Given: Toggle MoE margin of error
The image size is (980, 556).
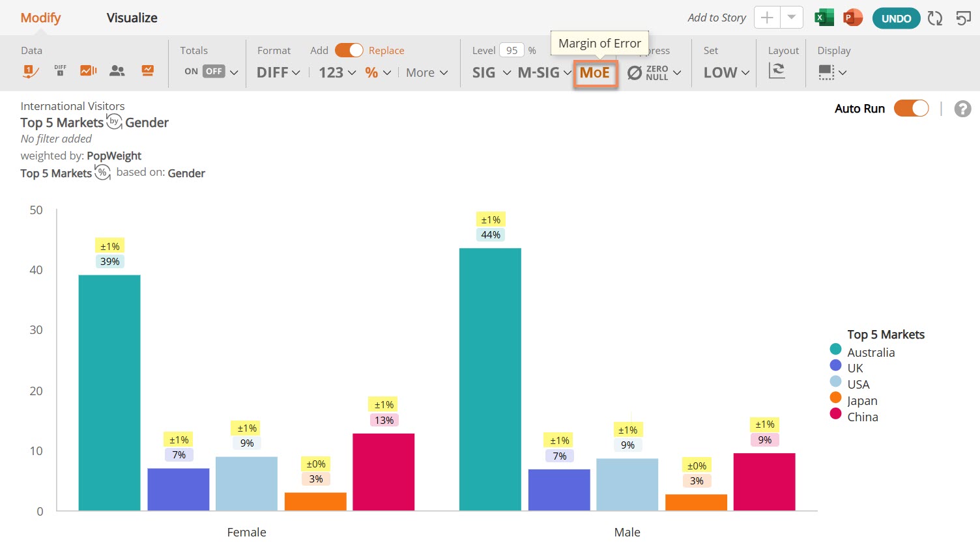Looking at the screenshot, I should [595, 73].
